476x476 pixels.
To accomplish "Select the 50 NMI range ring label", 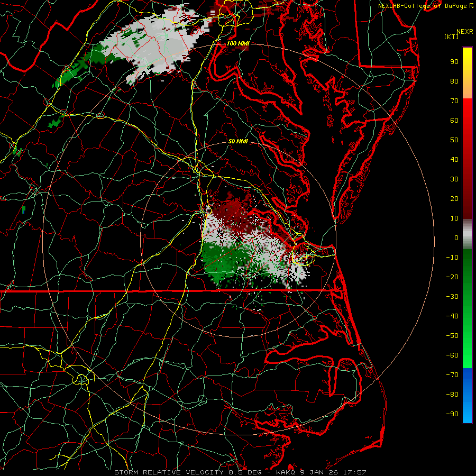I will (x=238, y=141).
